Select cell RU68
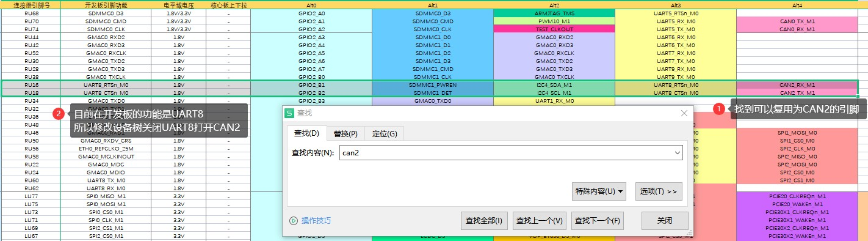 pyautogui.click(x=31, y=13)
